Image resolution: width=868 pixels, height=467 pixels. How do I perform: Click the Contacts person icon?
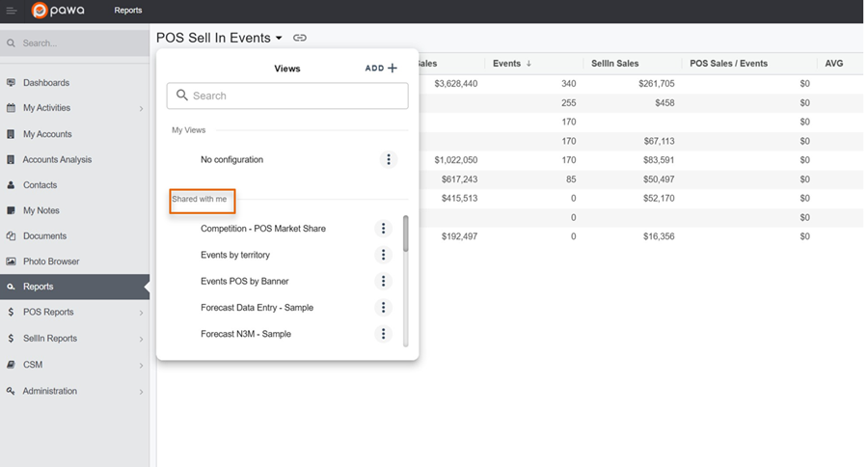(11, 185)
